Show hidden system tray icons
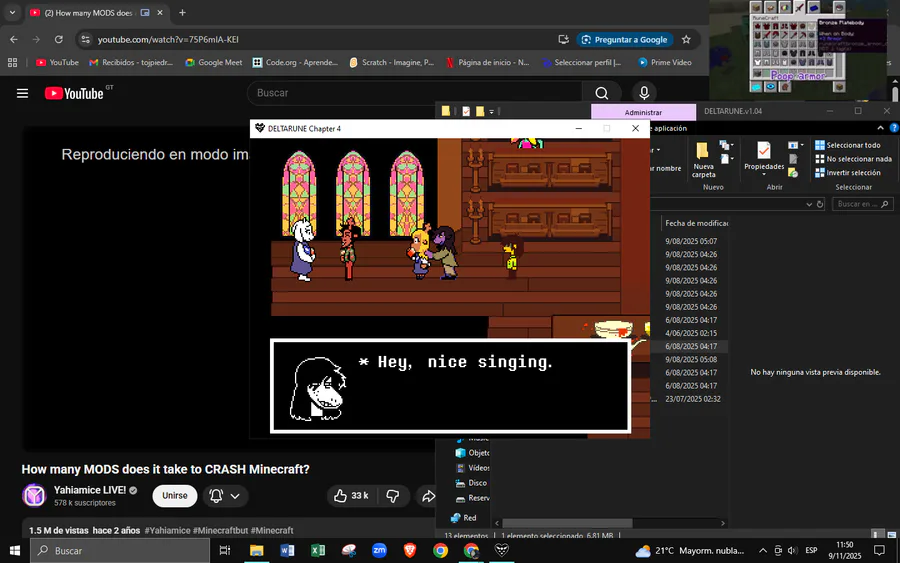Screen dimensions: 900x563 (x=762, y=551)
